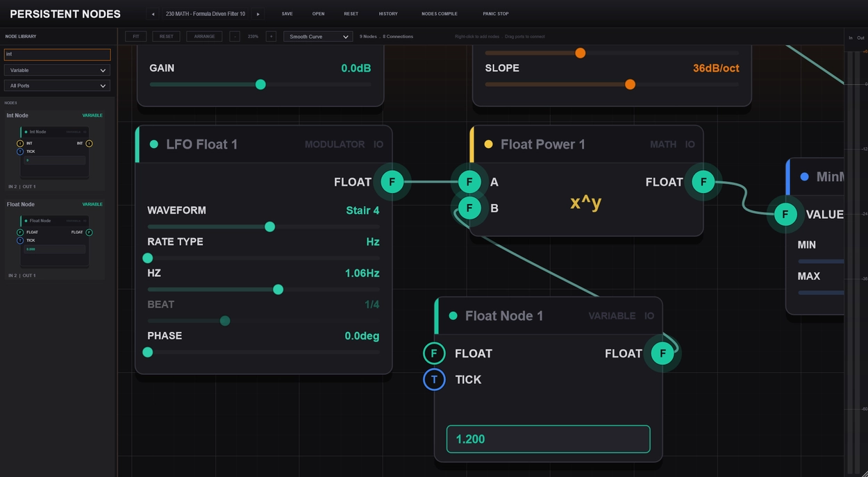Click the SLOPE slider handle

[x=630, y=85]
